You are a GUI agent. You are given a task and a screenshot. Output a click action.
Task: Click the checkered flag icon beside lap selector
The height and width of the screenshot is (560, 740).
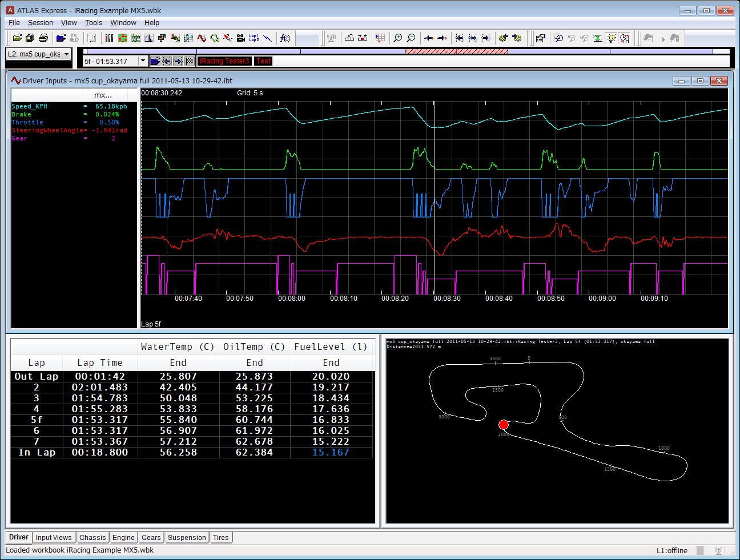click(x=190, y=61)
